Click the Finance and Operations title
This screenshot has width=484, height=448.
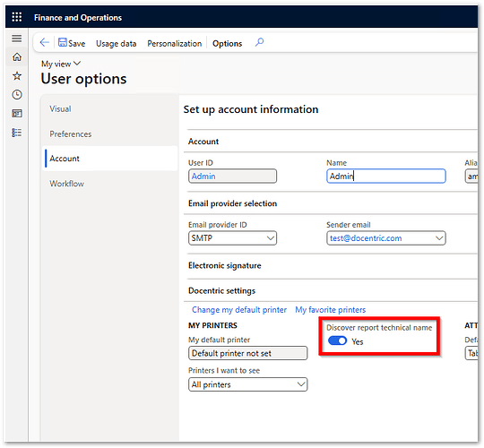tap(78, 18)
